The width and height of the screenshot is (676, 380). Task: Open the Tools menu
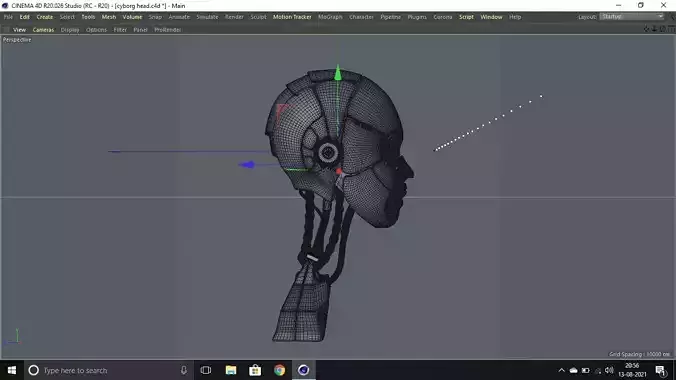88,17
